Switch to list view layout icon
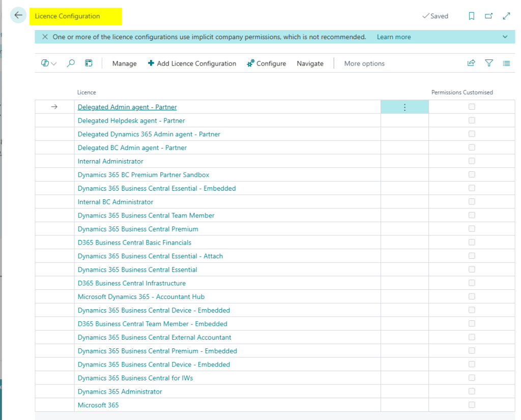 (506, 63)
